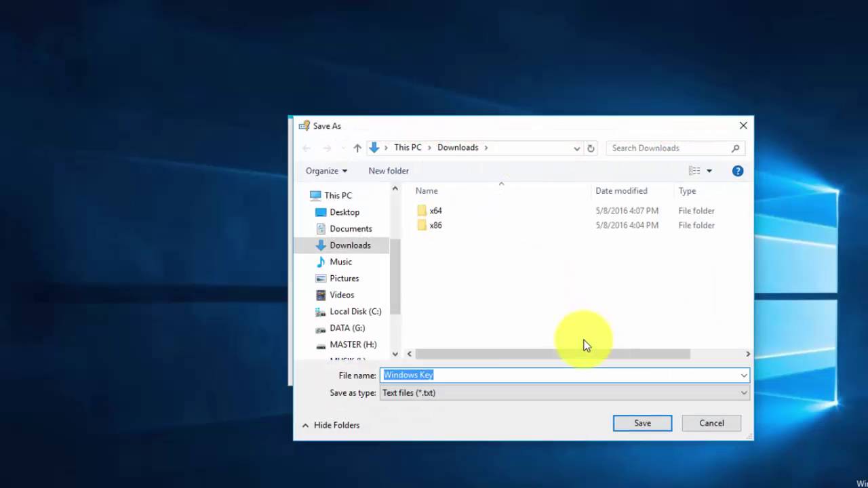Click horizontal scrollbar left arrow
The height and width of the screenshot is (488, 868).
(x=409, y=354)
